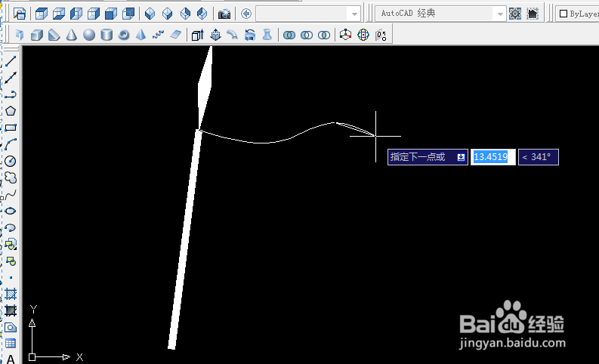
Task: Activate the Revolve tool
Action: point(250,35)
